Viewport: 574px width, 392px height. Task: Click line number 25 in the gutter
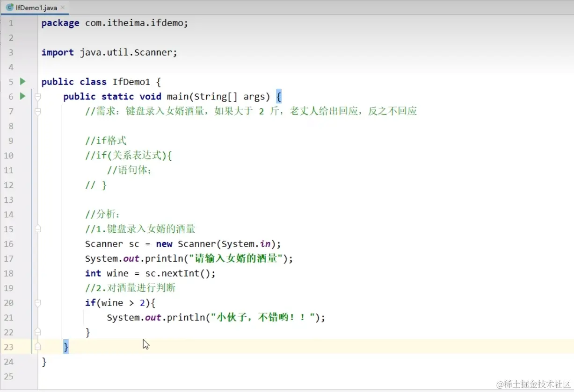click(8, 376)
